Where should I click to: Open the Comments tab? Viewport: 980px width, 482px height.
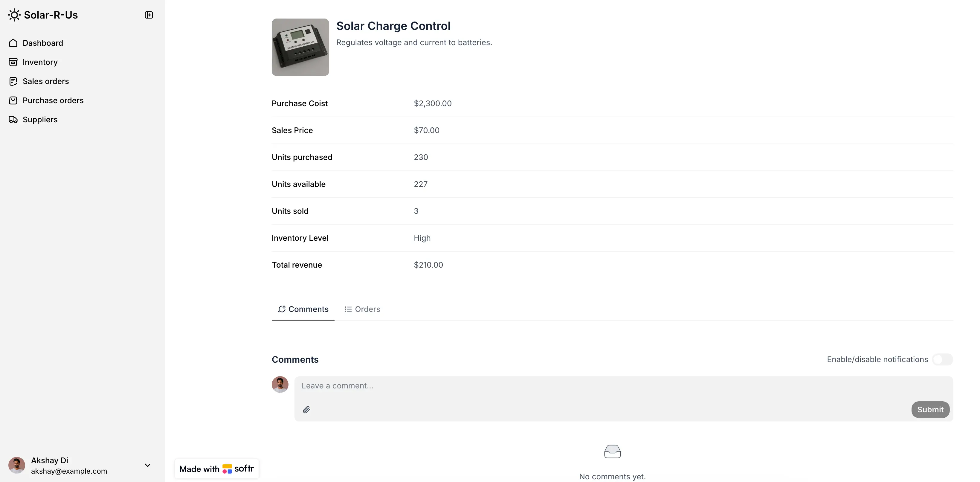point(303,309)
